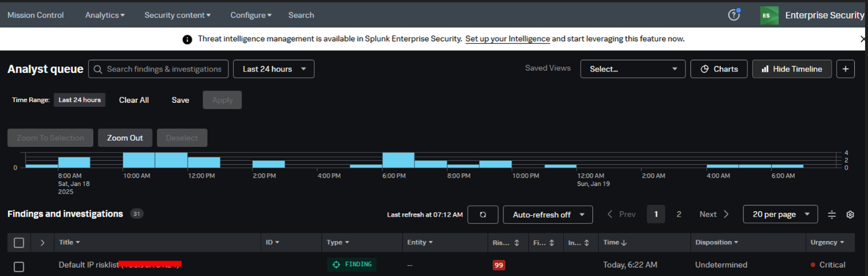Viewport: 868px width, 276px height.
Task: Check the select-all checkbox in table header
Action: [x=19, y=243]
